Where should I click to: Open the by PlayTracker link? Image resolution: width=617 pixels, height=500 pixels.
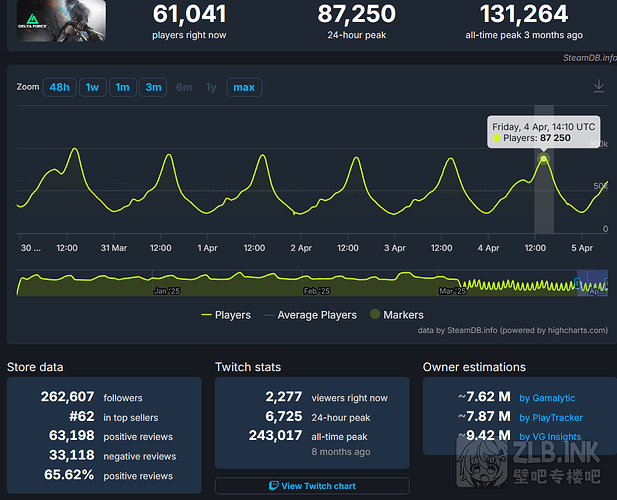pos(551,418)
